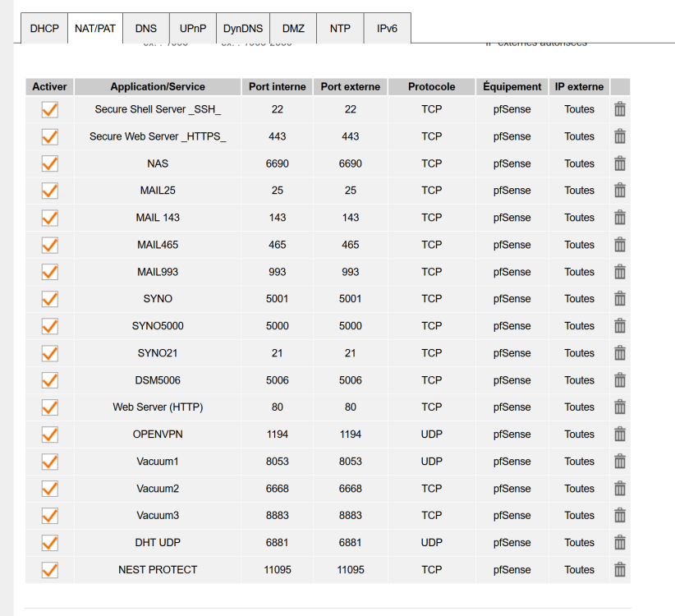Image resolution: width=675 pixels, height=616 pixels.
Task: Switch to the DNS tab
Action: click(146, 28)
